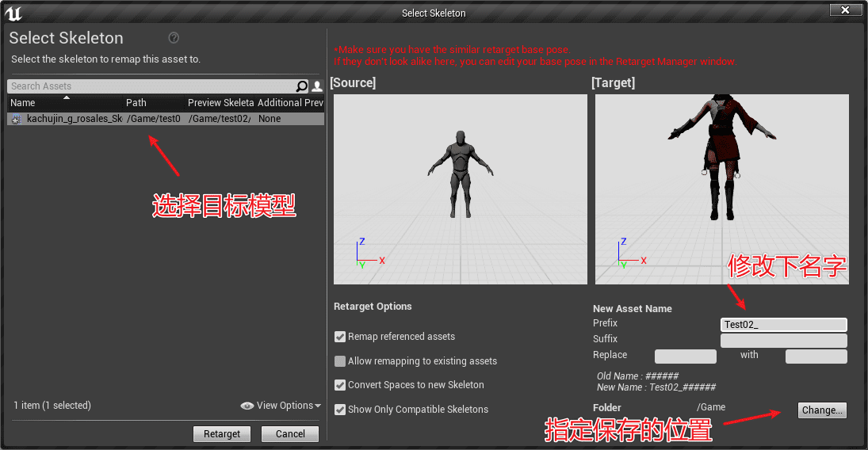Click Change... to pick folder
This screenshot has width=868, height=450.
coord(822,410)
